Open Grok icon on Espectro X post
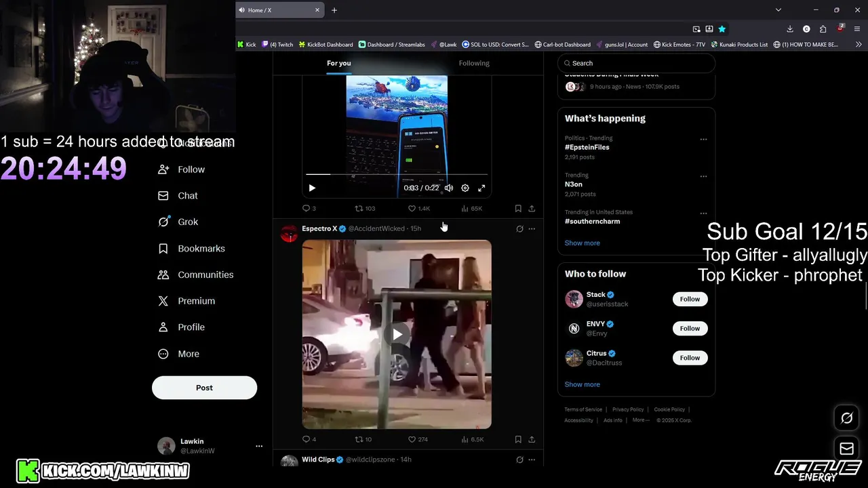The image size is (868, 488). pos(519,229)
